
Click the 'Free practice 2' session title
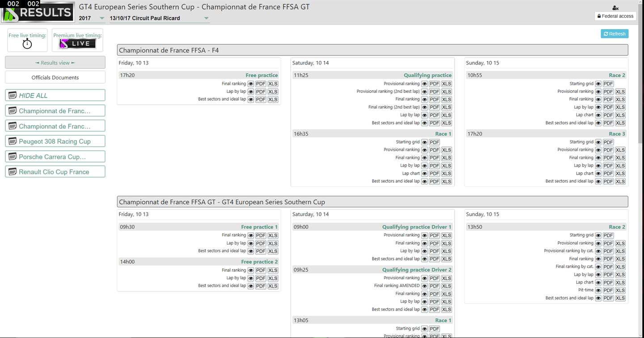tap(259, 262)
